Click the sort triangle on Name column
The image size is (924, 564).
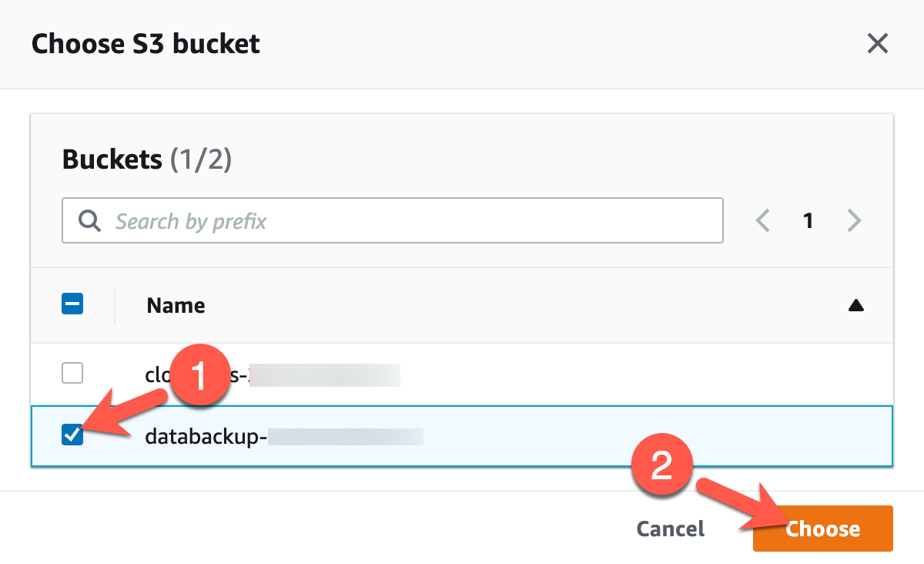(857, 305)
